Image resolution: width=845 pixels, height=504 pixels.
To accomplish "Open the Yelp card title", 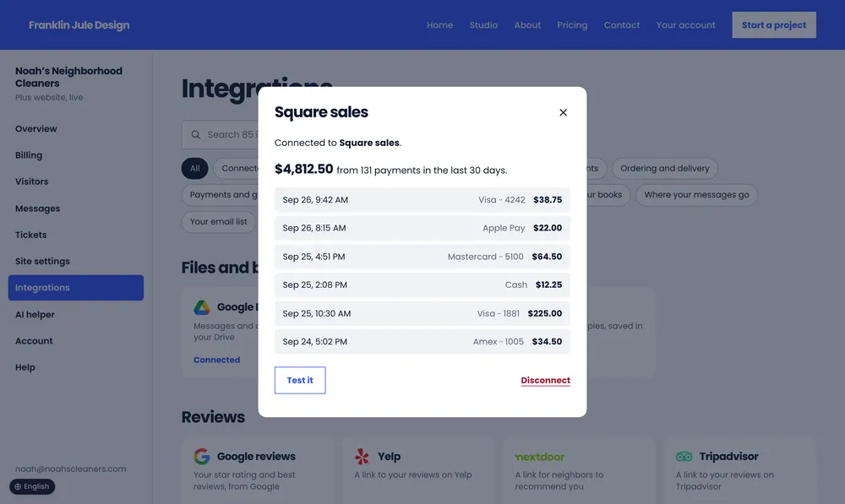I will (389, 457).
